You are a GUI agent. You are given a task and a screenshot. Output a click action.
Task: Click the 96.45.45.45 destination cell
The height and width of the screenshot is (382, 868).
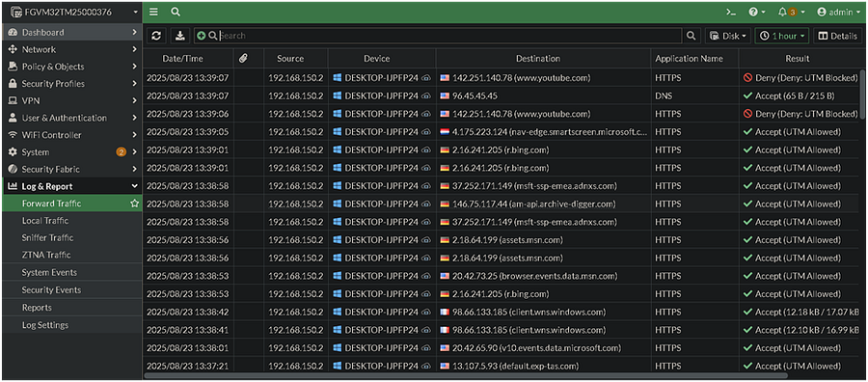[x=543, y=96]
